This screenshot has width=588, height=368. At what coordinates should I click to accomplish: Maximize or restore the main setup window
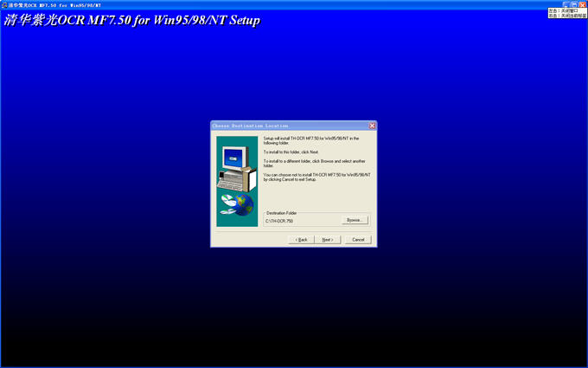coord(574,4)
